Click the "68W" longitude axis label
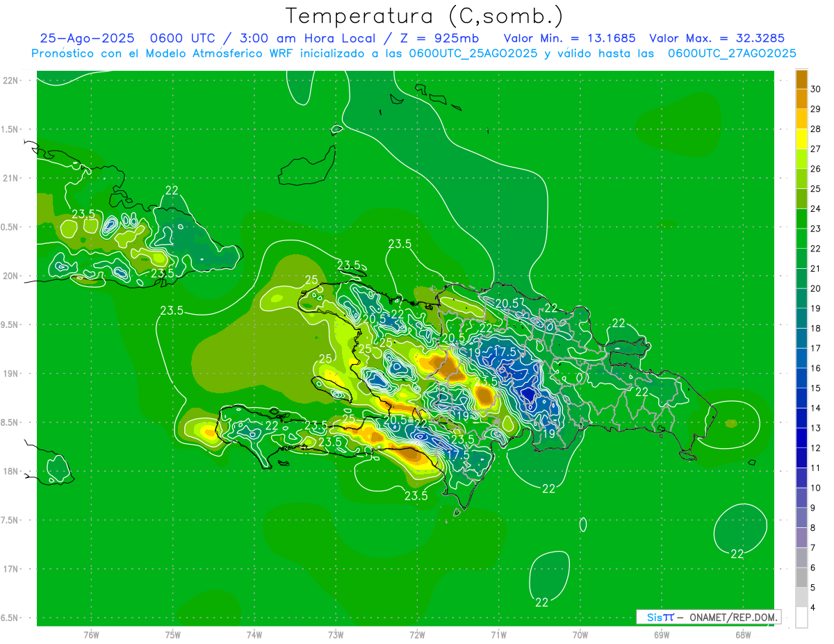This screenshot has height=644, width=834. click(742, 635)
